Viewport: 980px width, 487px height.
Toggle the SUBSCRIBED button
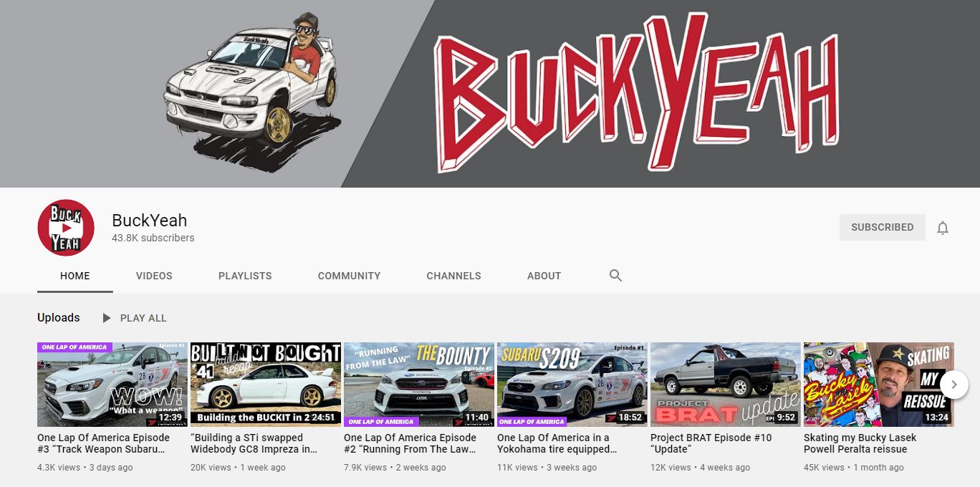883,227
